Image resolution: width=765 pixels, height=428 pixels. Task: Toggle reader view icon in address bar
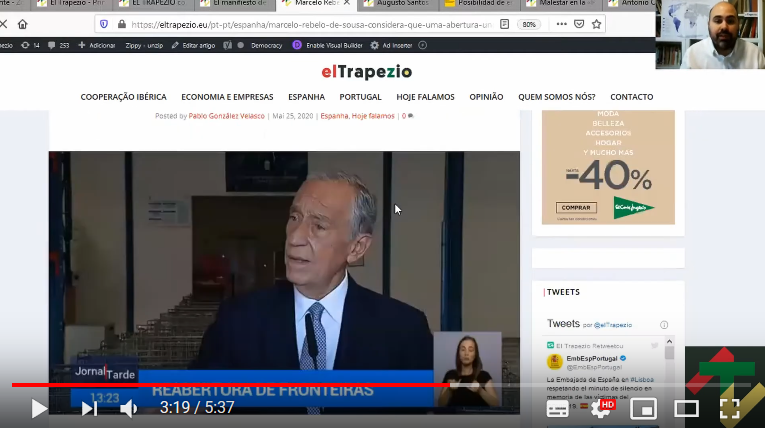pyautogui.click(x=504, y=24)
